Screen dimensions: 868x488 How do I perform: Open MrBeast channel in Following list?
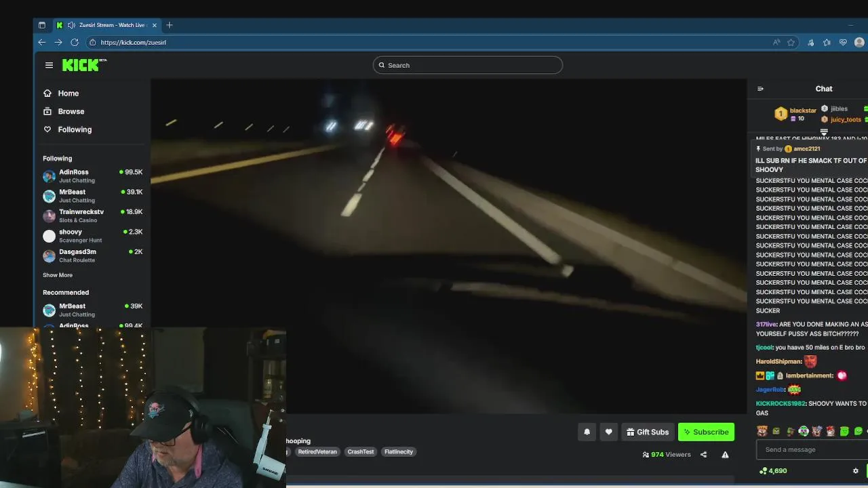pos(92,196)
